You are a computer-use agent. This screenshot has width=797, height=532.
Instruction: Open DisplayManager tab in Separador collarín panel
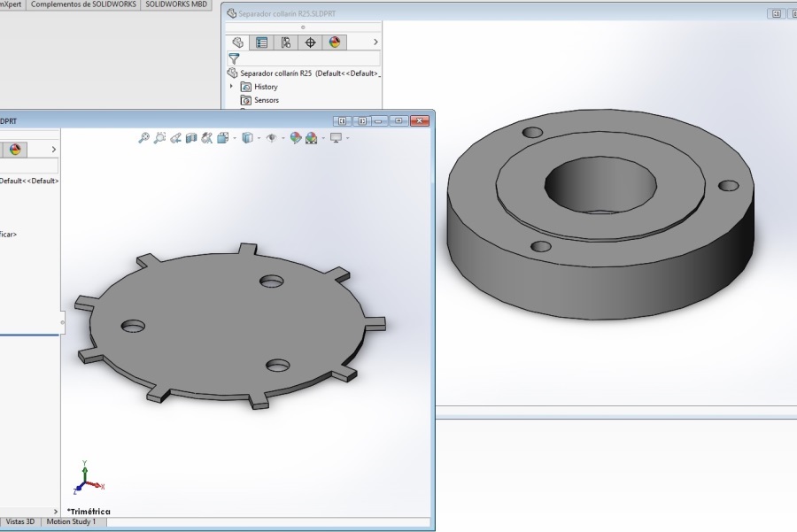[x=334, y=42]
